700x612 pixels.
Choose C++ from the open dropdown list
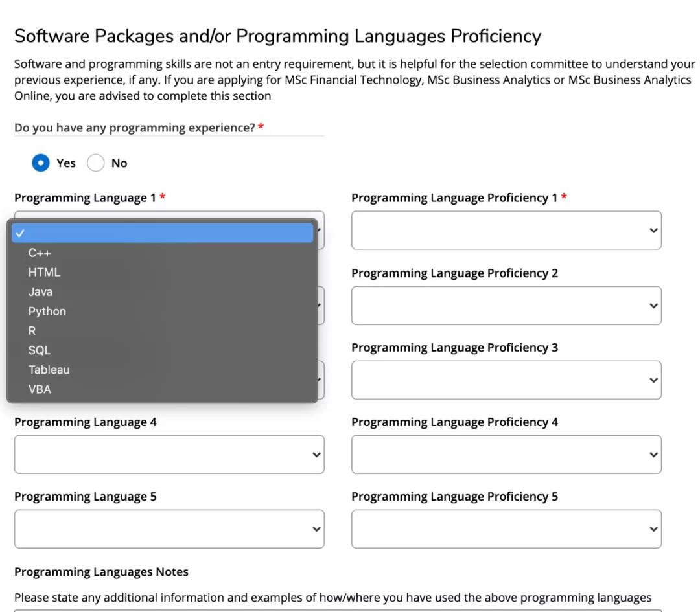(x=40, y=253)
